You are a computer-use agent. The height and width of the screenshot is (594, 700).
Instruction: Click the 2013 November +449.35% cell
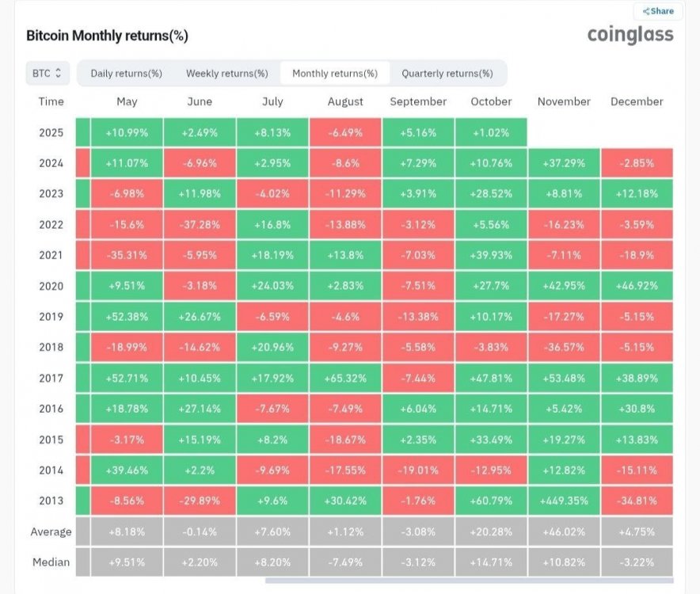click(x=564, y=501)
